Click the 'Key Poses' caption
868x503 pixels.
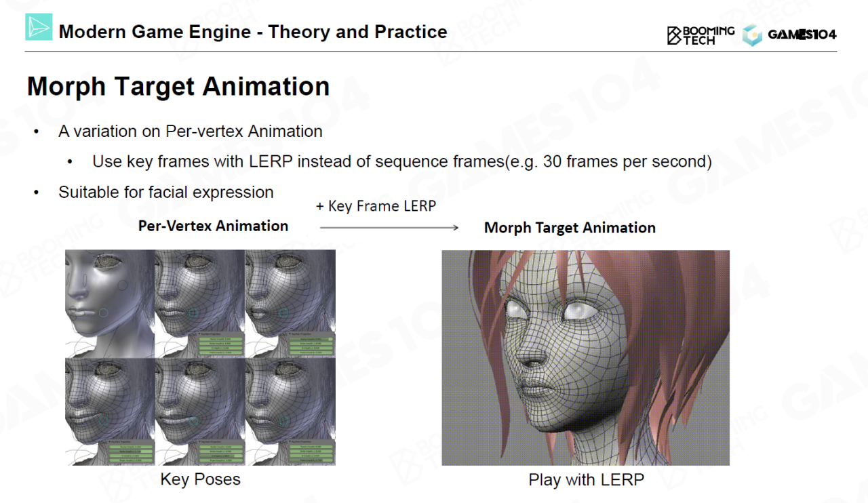[200, 479]
